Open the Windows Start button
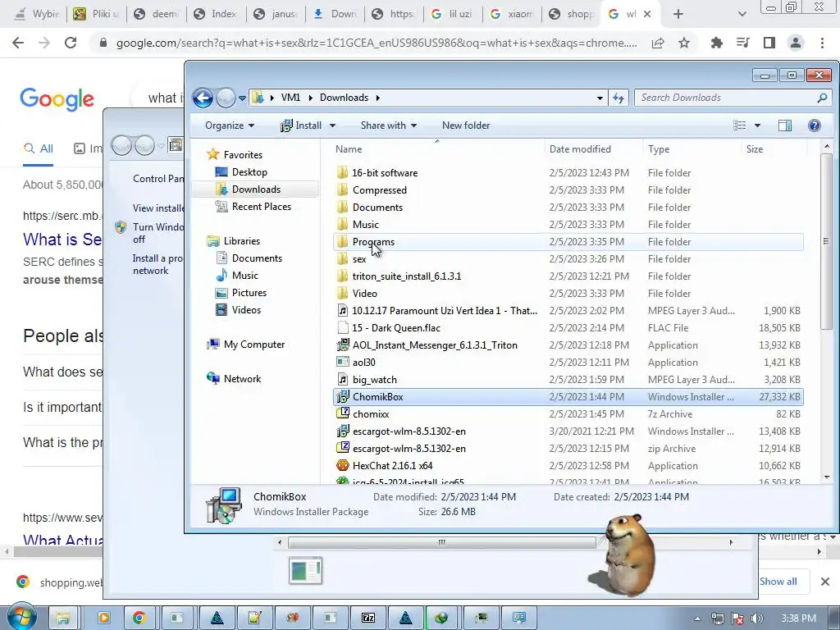 pos(21,617)
